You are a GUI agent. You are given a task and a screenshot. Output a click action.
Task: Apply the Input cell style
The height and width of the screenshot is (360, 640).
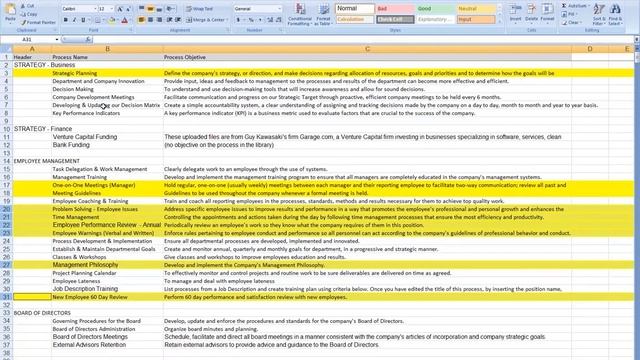click(476, 19)
